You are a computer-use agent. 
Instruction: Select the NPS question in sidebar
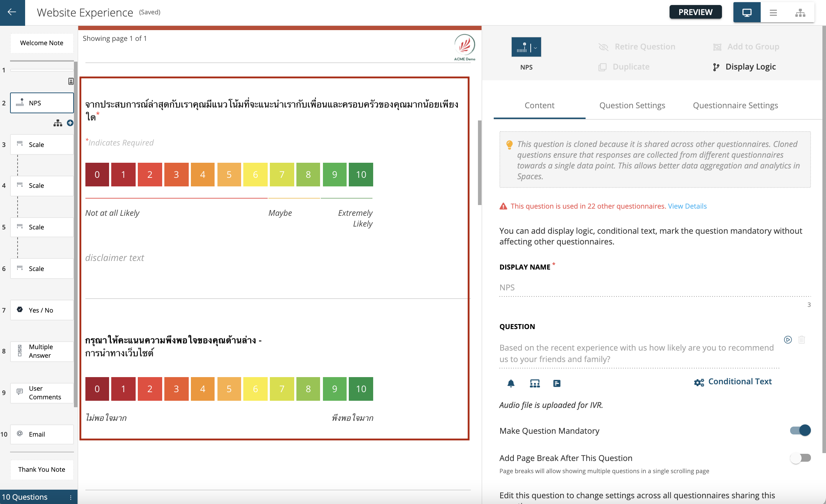[x=42, y=103]
